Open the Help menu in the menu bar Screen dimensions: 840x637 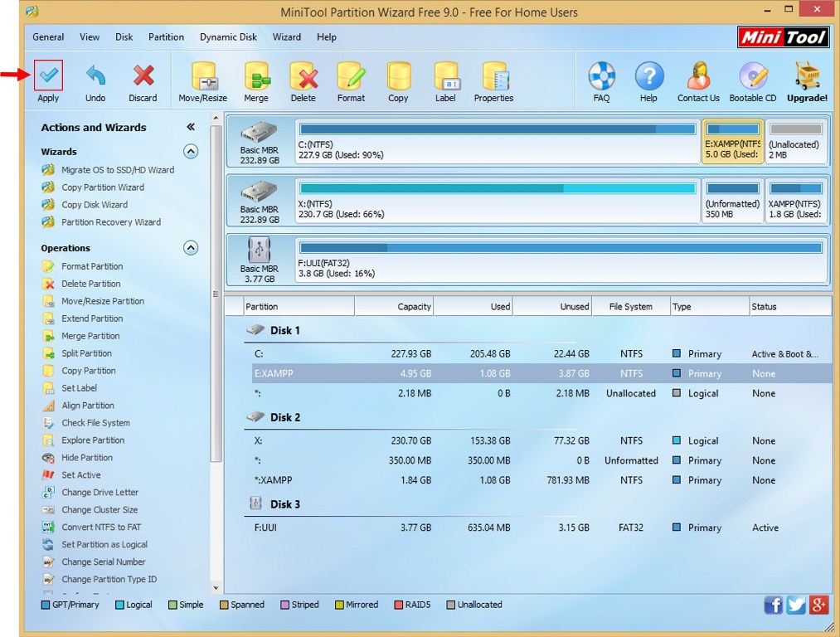click(326, 37)
